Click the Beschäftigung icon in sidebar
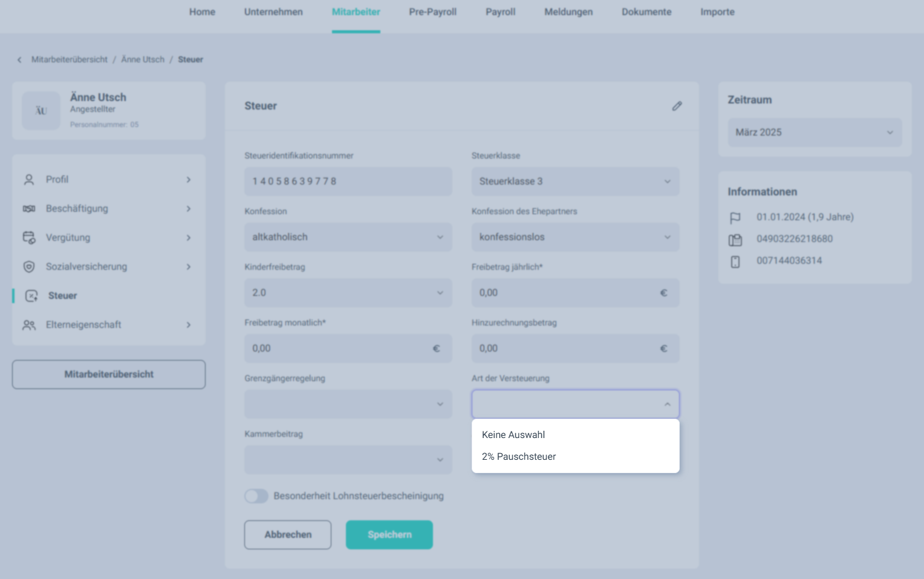Viewport: 924px width, 579px height. (x=29, y=209)
